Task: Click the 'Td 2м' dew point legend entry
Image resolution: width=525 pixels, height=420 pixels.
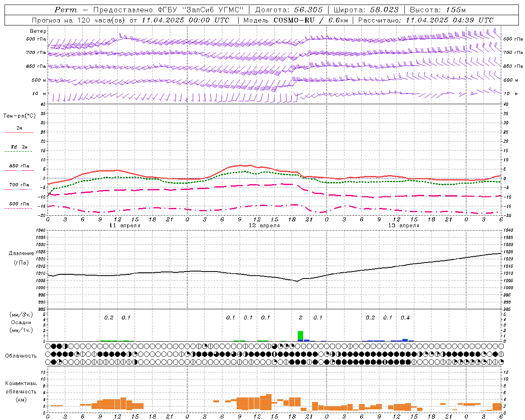Action: click(19, 147)
